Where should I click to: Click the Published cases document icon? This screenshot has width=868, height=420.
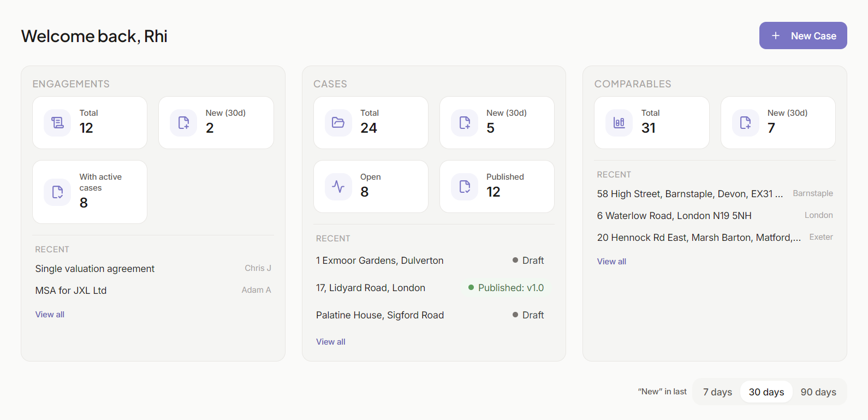tap(465, 187)
